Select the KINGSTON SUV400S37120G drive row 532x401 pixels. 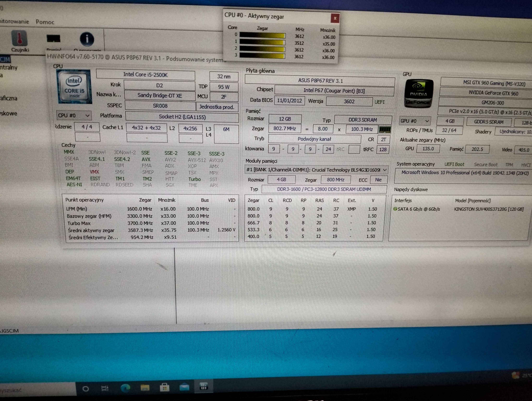point(458,209)
